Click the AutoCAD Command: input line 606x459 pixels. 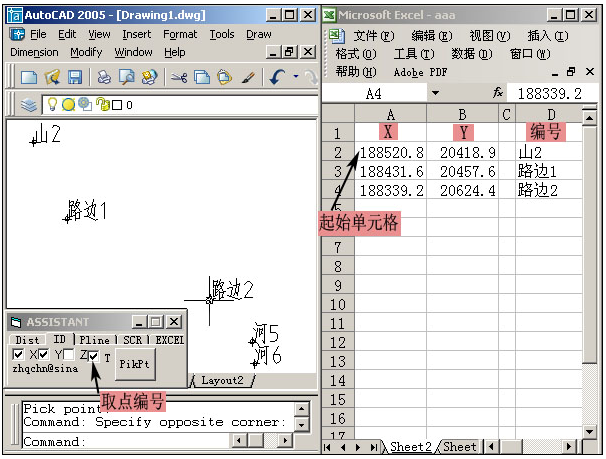(126, 441)
